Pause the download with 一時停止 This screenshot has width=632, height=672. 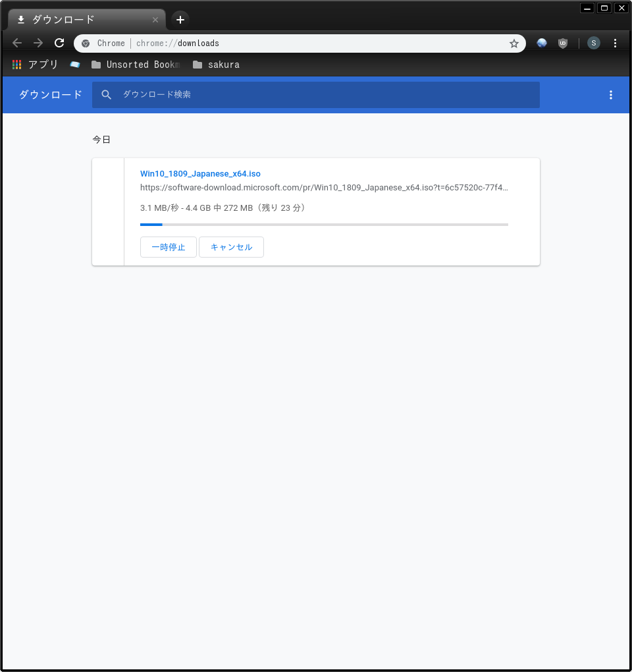pos(169,247)
